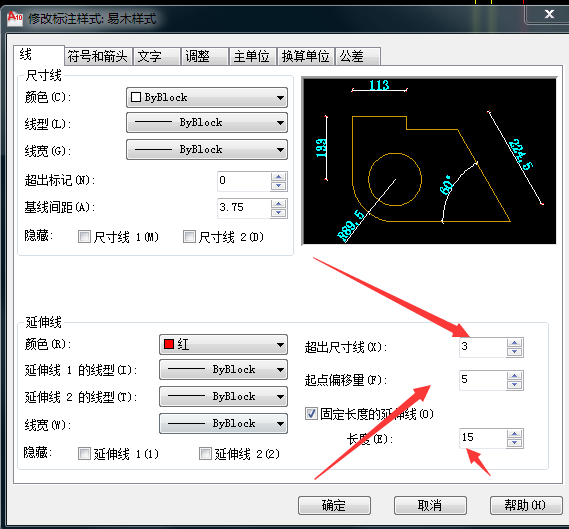Increase 起点偏移量(F) with up arrow
Image resolution: width=569 pixels, height=529 pixels.
(515, 376)
